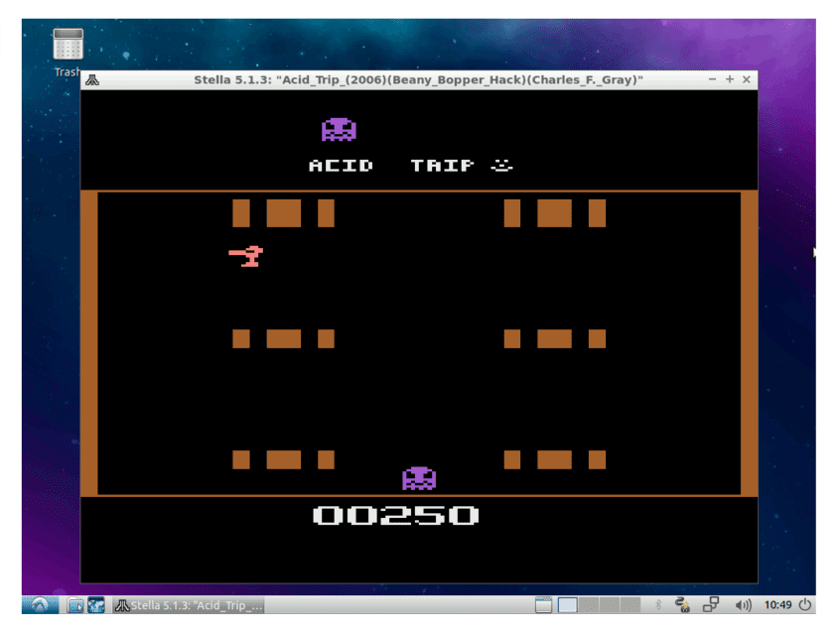Click the Atari logo in Stella's title bar

point(91,79)
